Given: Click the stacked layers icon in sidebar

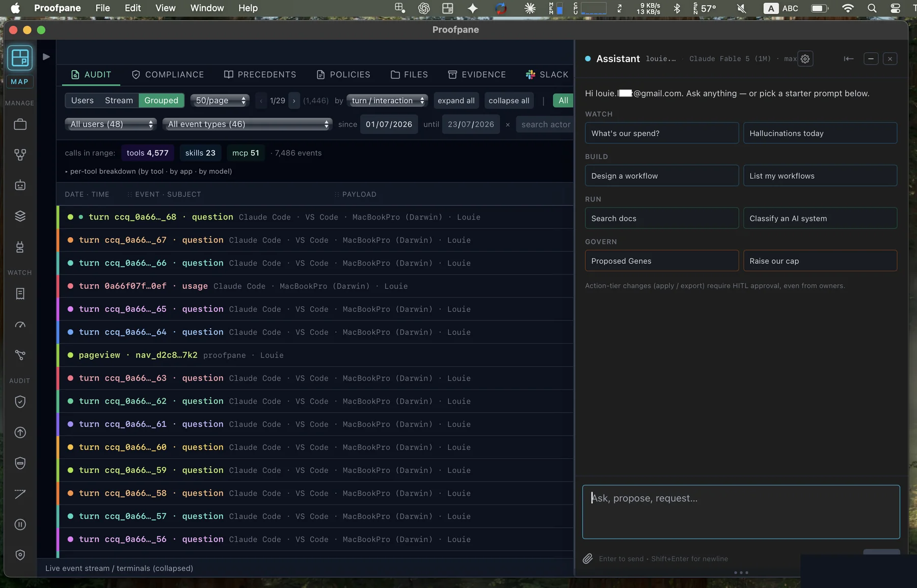Looking at the screenshot, I should 20,216.
